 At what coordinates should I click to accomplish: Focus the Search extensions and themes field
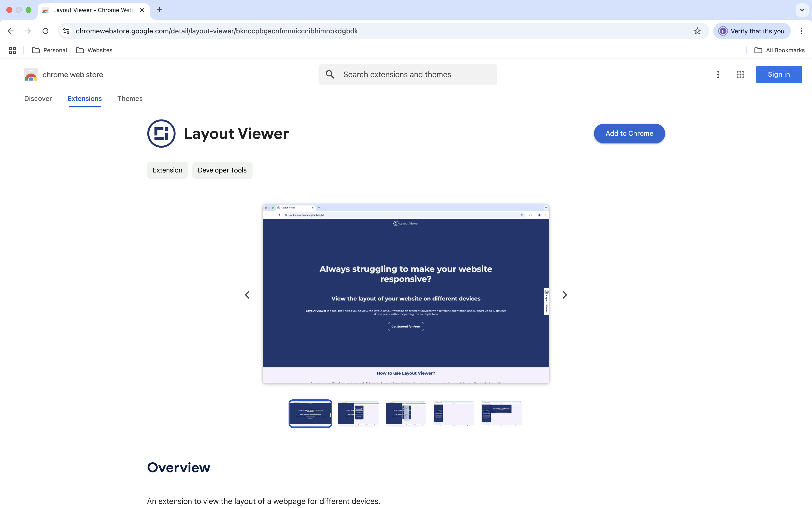[x=408, y=75]
